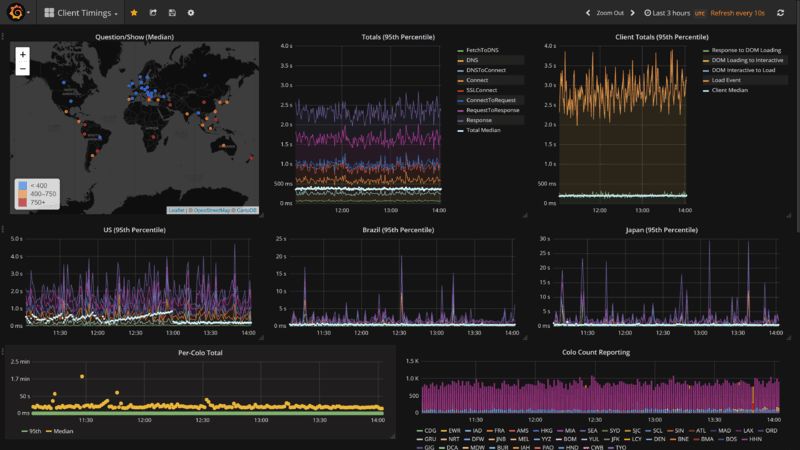Click the share dashboard icon
Viewport: 800px width, 450px height.
pos(153,13)
